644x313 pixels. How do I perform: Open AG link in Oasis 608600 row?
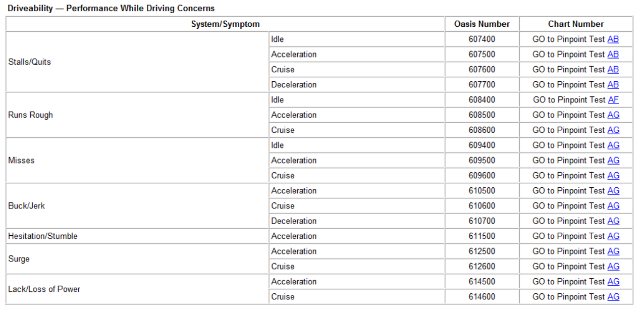pos(613,130)
